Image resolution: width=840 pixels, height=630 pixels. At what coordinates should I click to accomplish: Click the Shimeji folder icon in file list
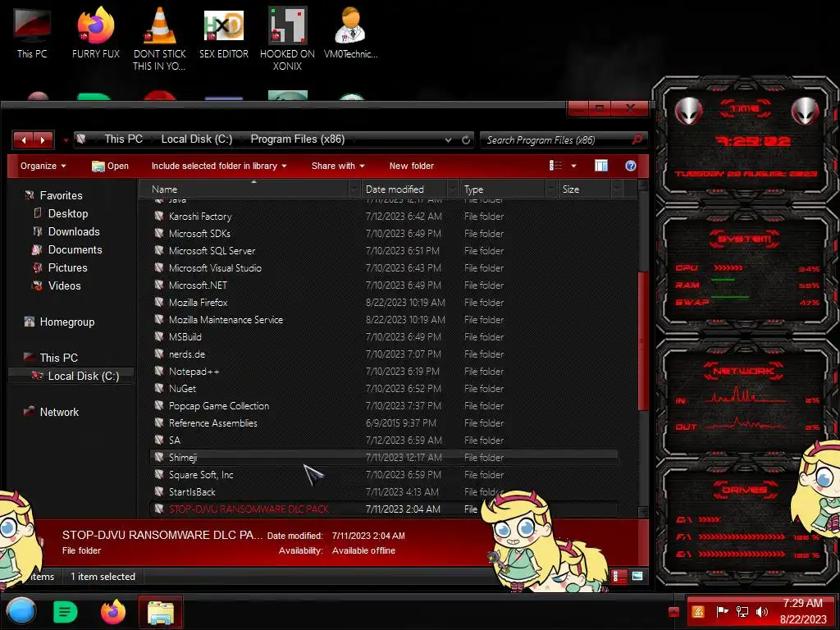coord(158,457)
